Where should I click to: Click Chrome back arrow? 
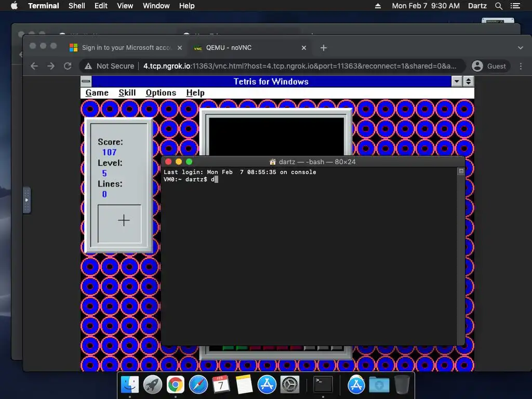click(x=34, y=66)
